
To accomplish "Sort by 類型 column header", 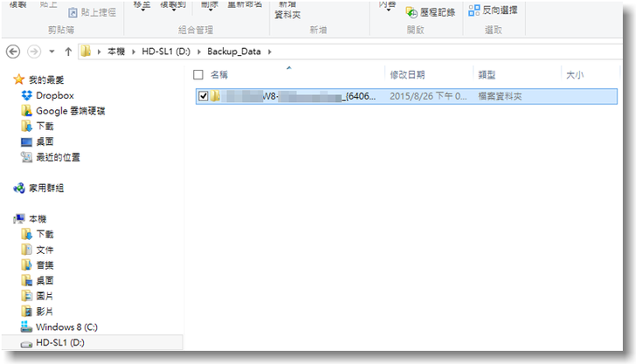I will click(487, 74).
